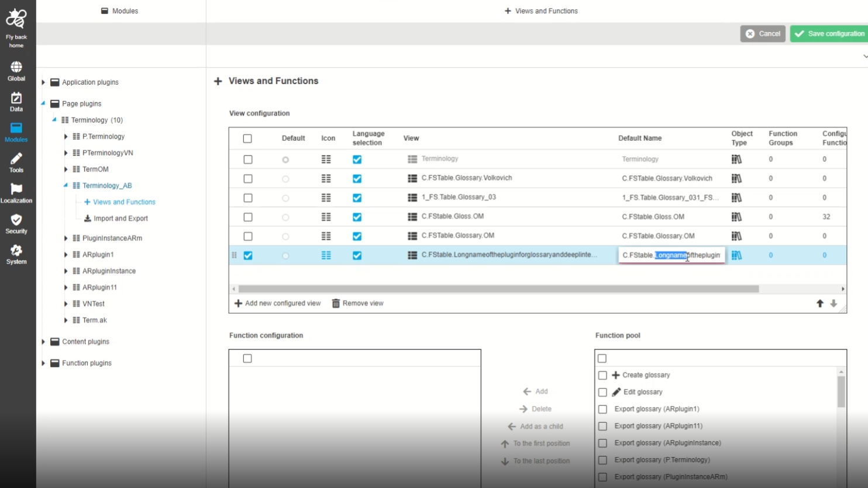The height and width of the screenshot is (488, 868).
Task: Open the System gear icon
Action: [x=16, y=251]
